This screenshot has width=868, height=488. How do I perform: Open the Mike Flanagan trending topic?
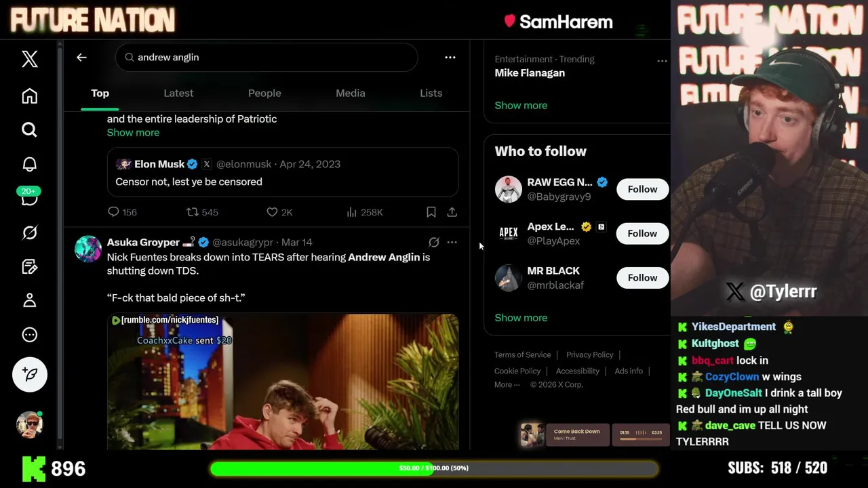[530, 73]
